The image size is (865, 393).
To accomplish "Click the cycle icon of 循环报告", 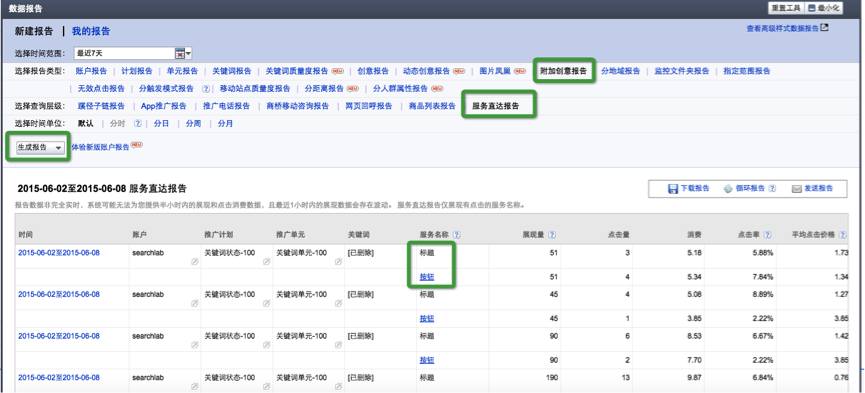I will point(728,189).
